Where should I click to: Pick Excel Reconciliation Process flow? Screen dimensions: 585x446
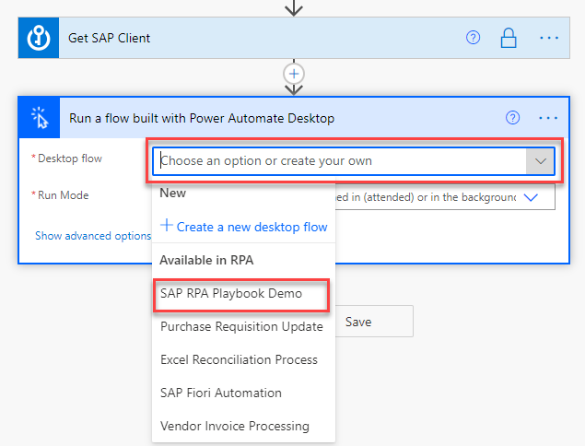tap(239, 359)
